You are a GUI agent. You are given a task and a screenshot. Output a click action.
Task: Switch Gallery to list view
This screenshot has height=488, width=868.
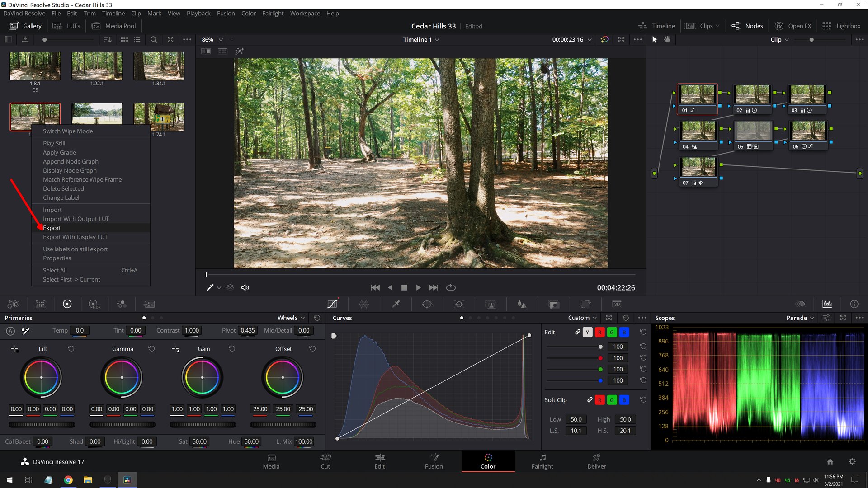[x=137, y=40]
